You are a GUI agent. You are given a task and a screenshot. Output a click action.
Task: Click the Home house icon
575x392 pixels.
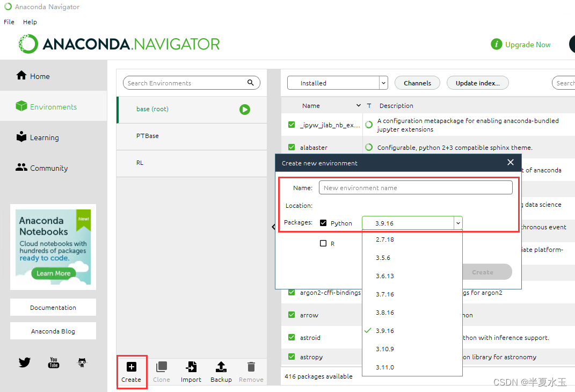[x=21, y=75]
